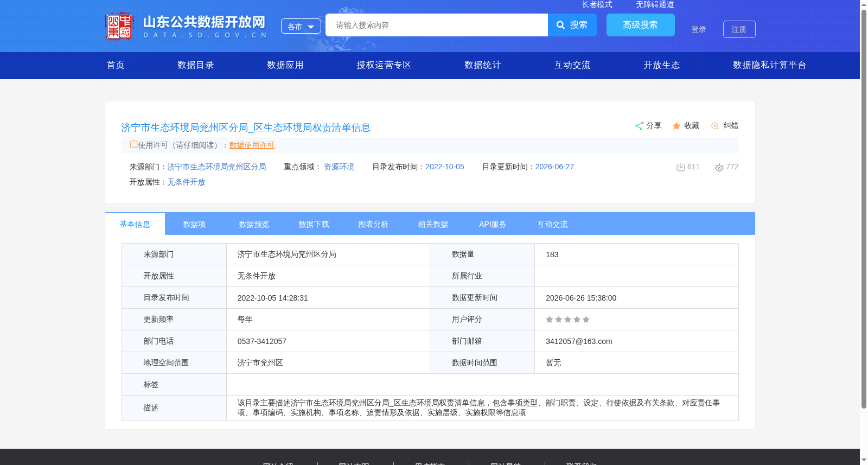Click the 注册 register button
This screenshot has width=868, height=465.
pyautogui.click(x=739, y=29)
